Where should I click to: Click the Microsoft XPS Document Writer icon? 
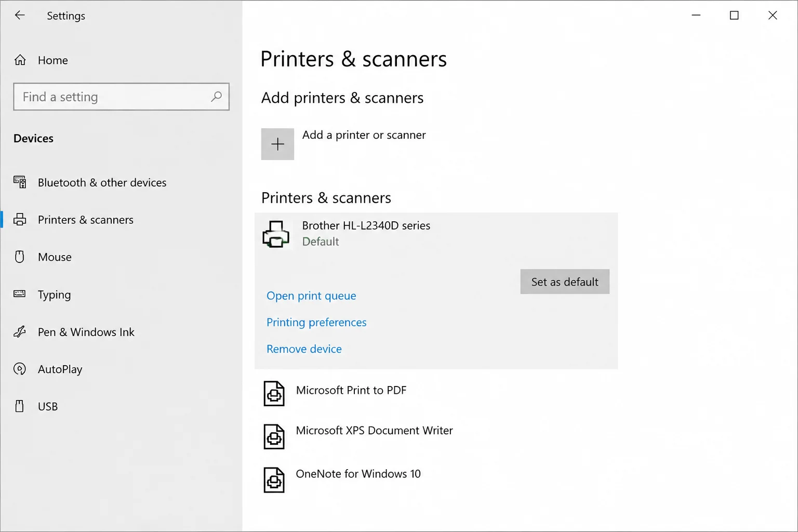point(274,436)
